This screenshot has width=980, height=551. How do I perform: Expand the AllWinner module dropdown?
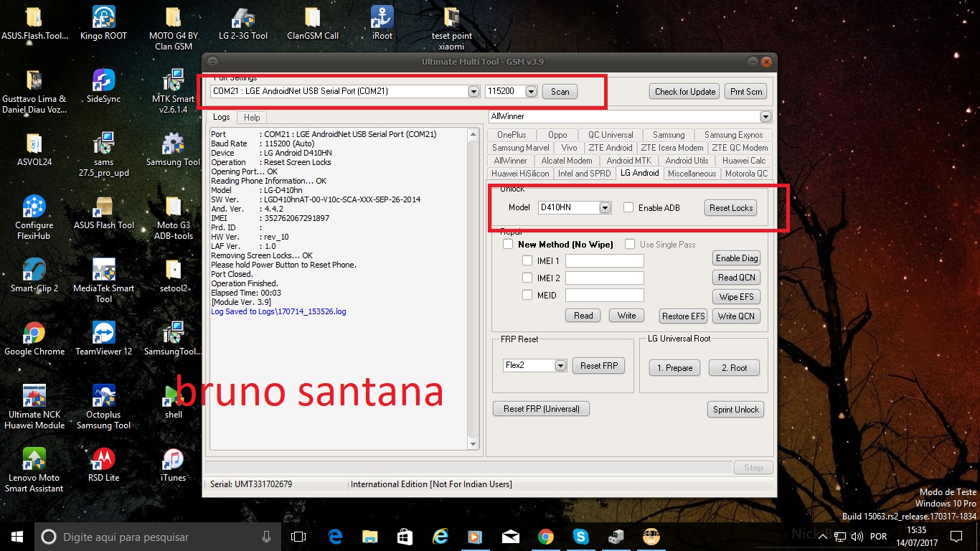(765, 116)
